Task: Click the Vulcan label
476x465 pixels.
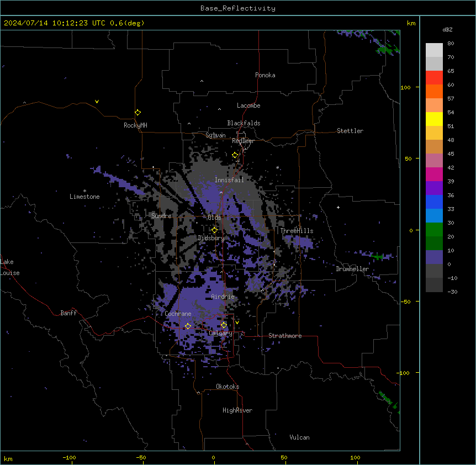Action: coord(300,437)
